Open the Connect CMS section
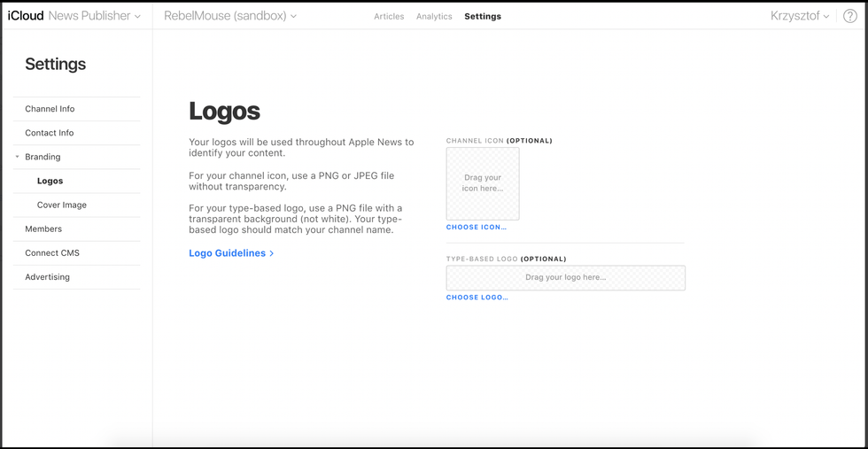 point(52,252)
